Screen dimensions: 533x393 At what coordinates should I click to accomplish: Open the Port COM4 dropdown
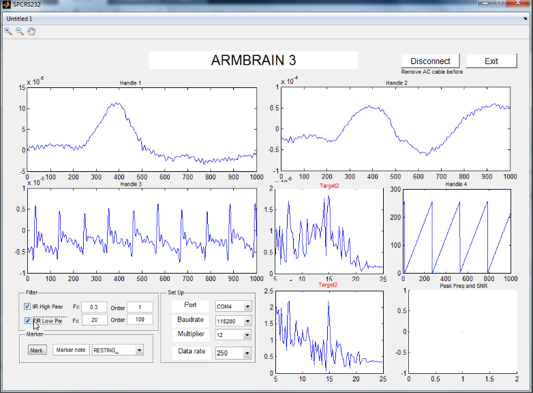(x=247, y=306)
